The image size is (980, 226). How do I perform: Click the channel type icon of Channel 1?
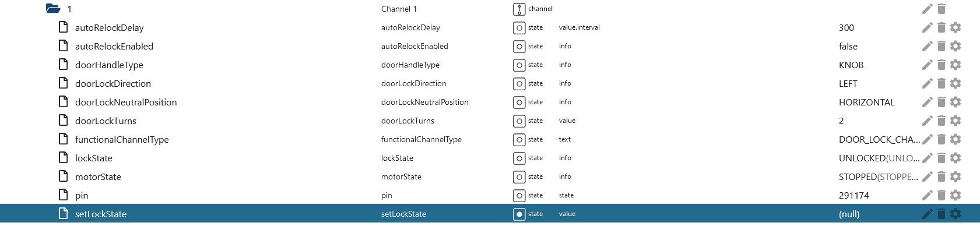point(519,9)
